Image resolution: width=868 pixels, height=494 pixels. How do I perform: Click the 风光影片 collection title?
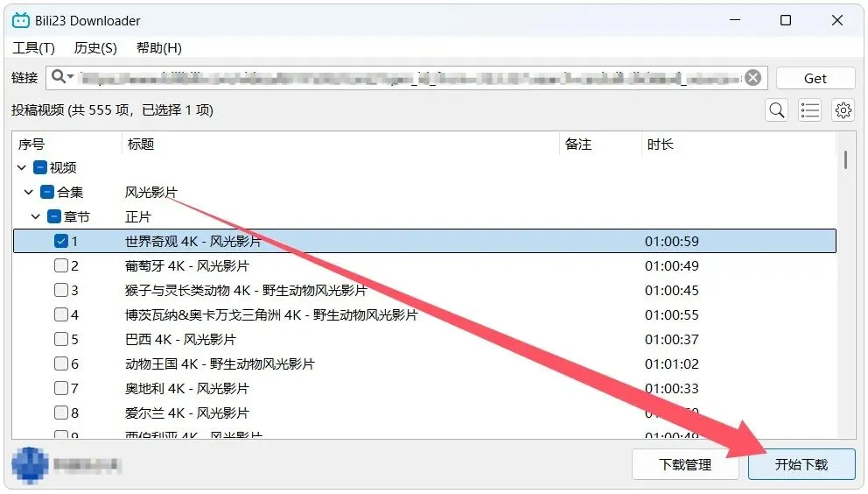pyautogui.click(x=151, y=192)
